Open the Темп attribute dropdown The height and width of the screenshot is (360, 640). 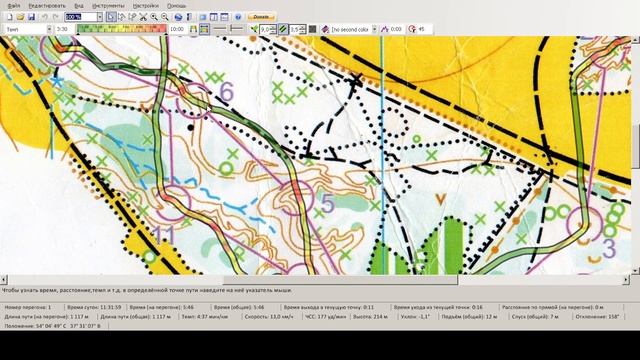(x=49, y=29)
